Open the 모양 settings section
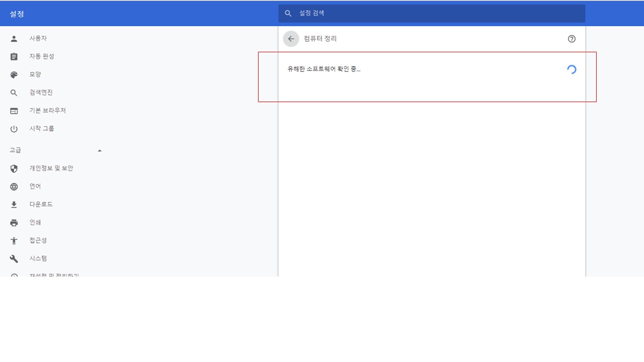Screen dimensions: 644x362 coord(35,74)
